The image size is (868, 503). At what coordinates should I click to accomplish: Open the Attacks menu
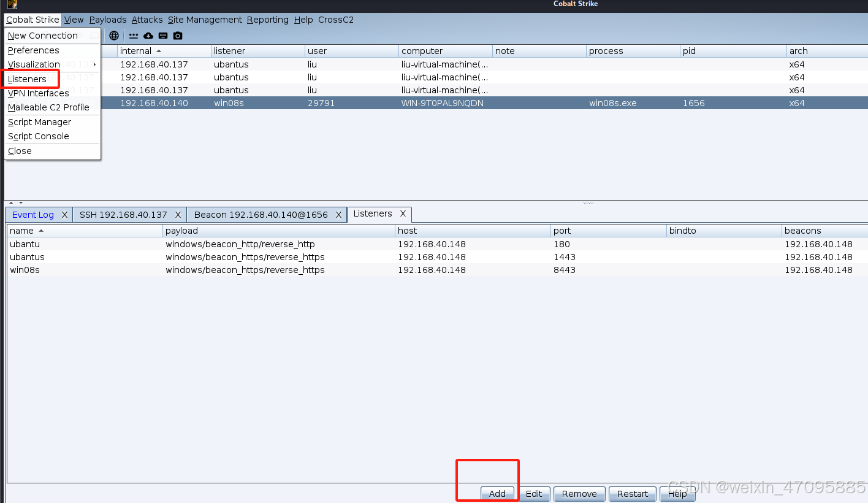(147, 20)
